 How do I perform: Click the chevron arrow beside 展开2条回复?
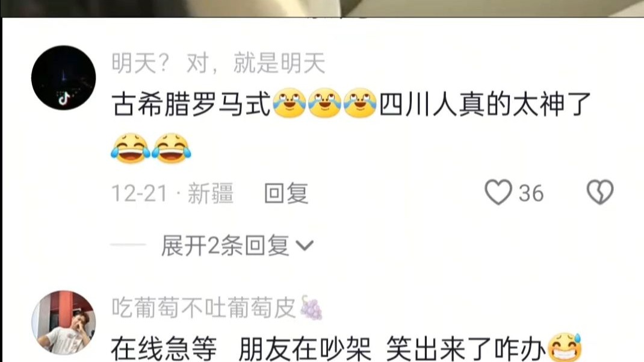click(305, 246)
